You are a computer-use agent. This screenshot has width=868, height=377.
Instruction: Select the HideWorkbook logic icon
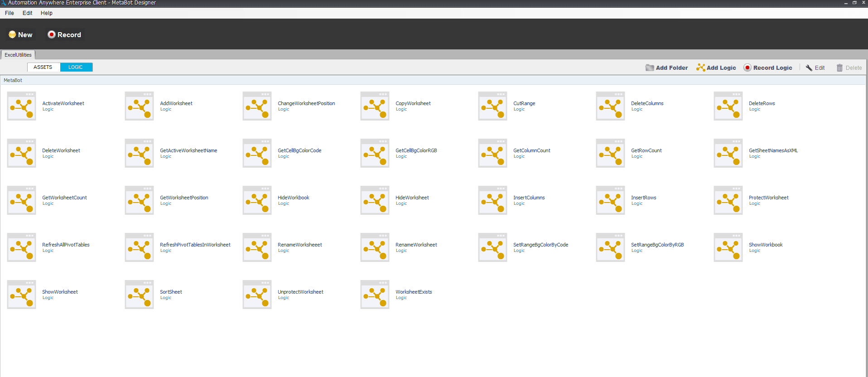[257, 200]
